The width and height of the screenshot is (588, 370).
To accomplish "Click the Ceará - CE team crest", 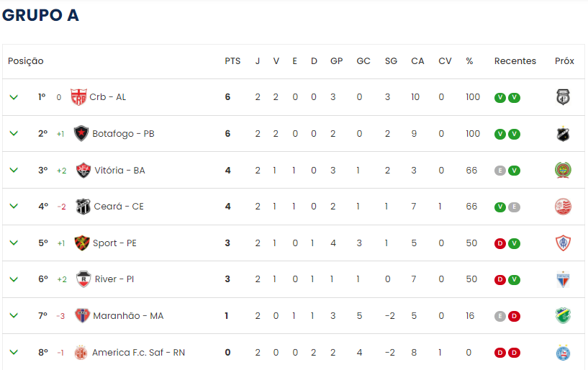I will (x=83, y=207).
